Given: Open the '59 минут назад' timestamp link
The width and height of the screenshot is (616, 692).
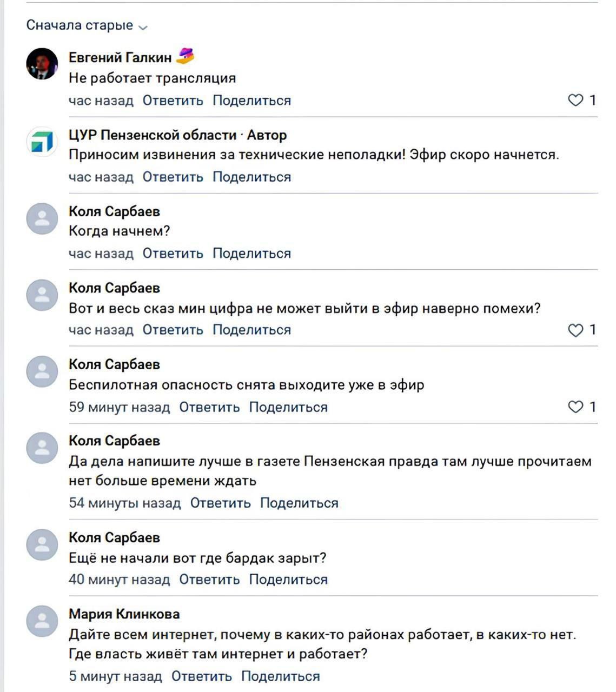Looking at the screenshot, I should tap(119, 408).
